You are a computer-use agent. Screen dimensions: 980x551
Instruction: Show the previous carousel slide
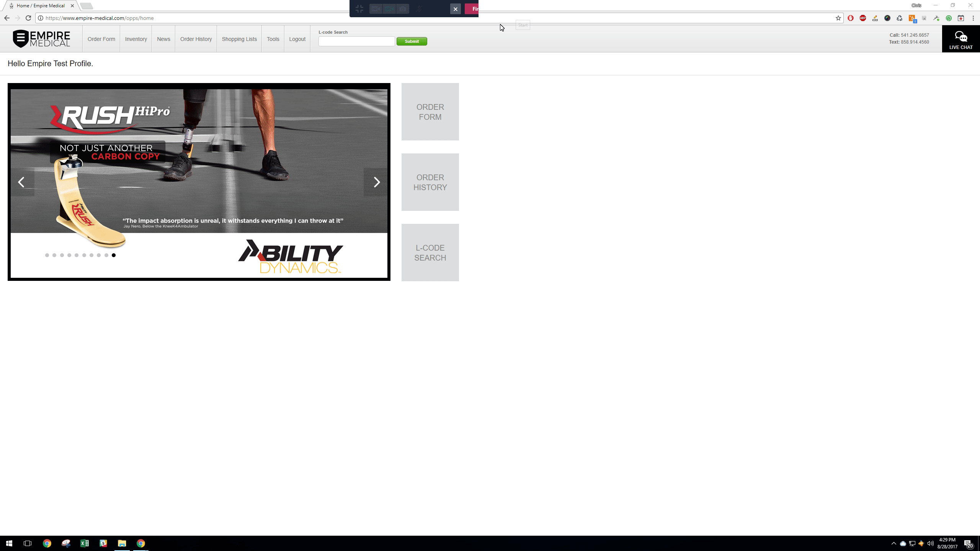[x=22, y=182]
